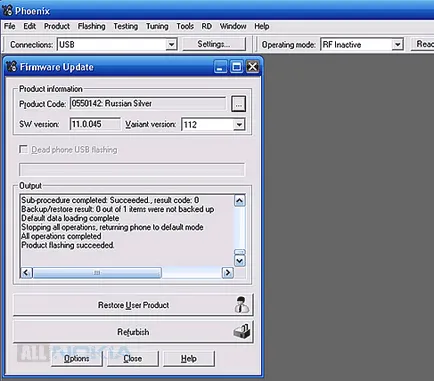434x381 pixels.
Task: Maximize the Firmware Update window
Action: (x=237, y=67)
